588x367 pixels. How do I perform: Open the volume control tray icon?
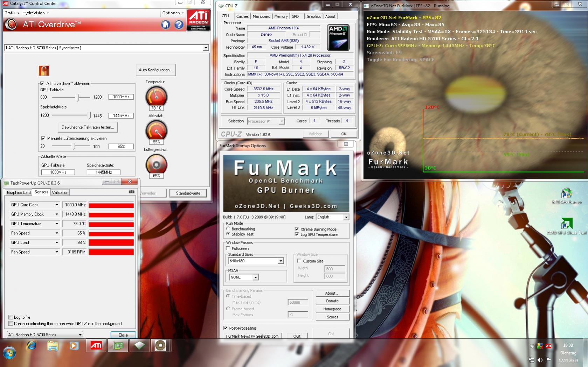(540, 360)
